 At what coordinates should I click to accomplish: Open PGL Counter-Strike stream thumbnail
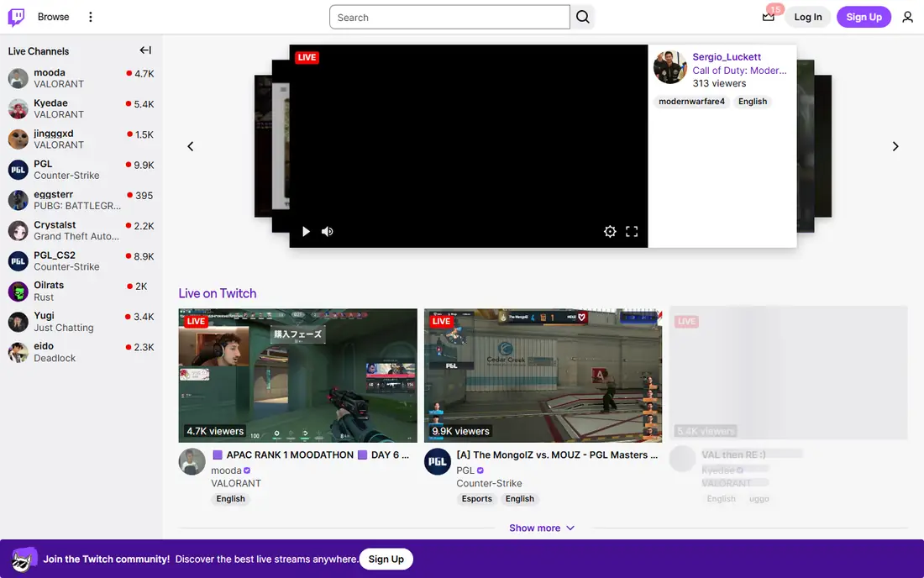click(543, 376)
